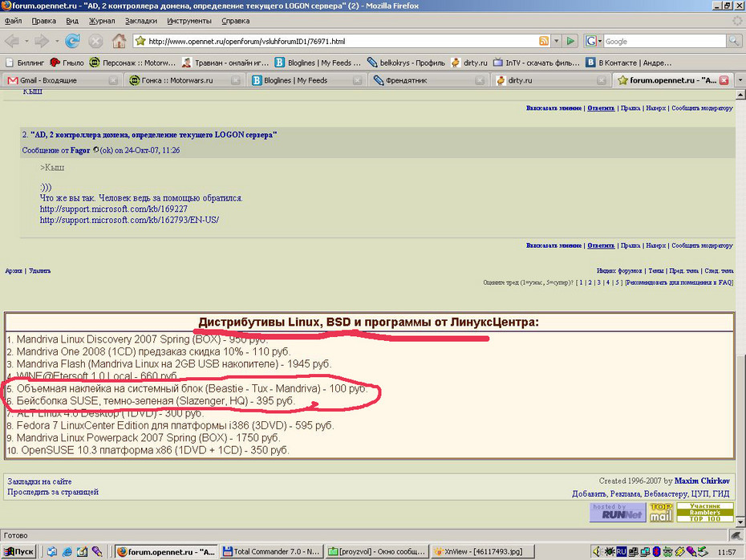Open the Журнал menu
Screen dimensions: 746x560
[102, 21]
